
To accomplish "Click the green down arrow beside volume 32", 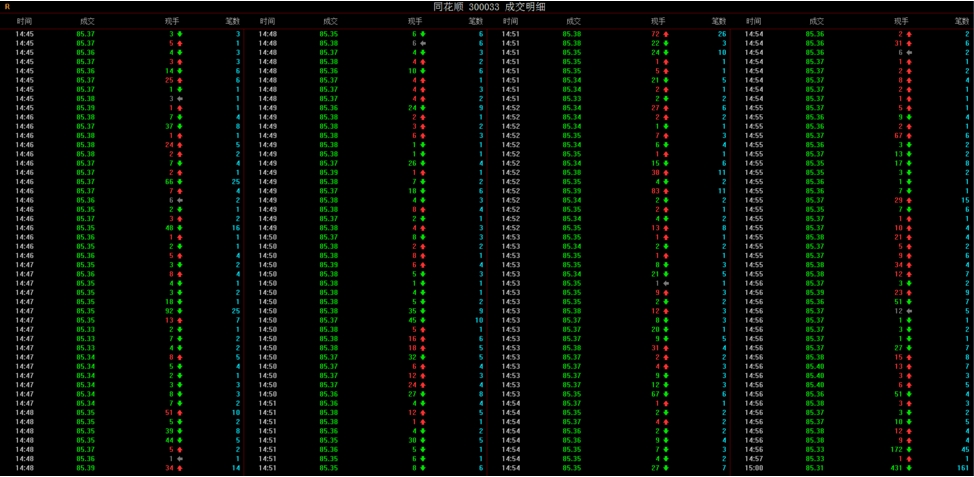I will (423, 357).
